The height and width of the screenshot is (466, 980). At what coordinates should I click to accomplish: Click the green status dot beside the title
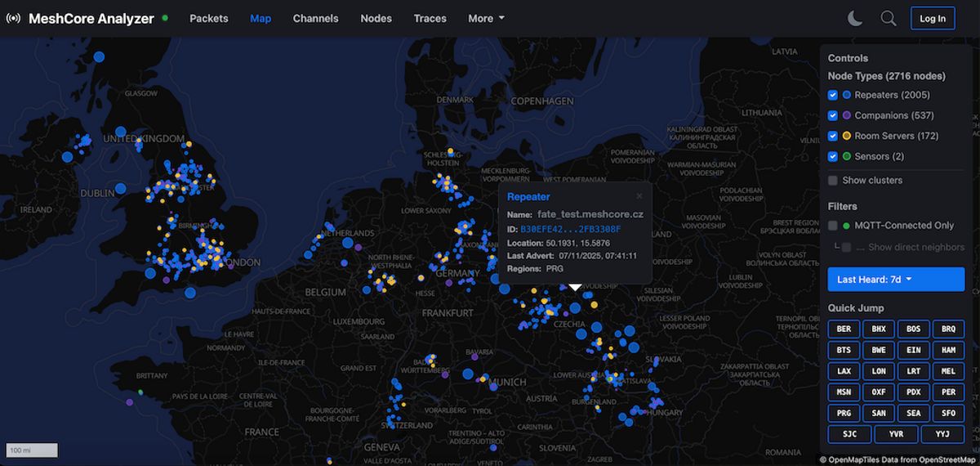[165, 17]
